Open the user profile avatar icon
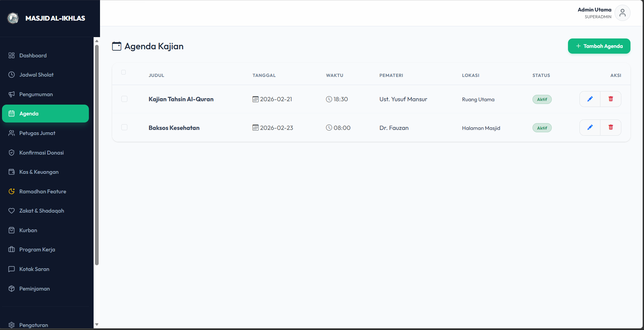The image size is (644, 330). coord(622,13)
